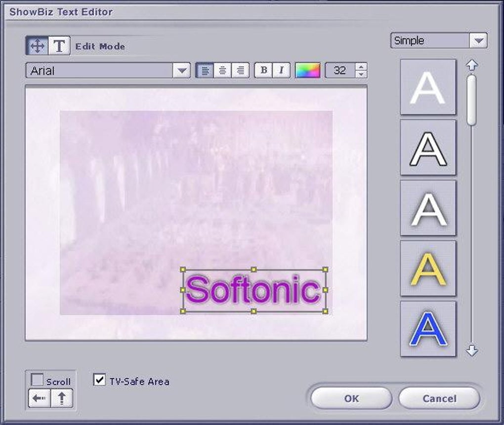504x425 pixels.
Task: Open the rainbow color picker
Action: point(308,70)
